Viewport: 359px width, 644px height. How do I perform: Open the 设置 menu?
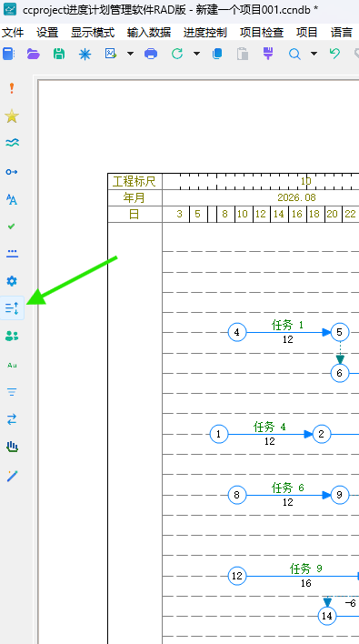click(47, 33)
